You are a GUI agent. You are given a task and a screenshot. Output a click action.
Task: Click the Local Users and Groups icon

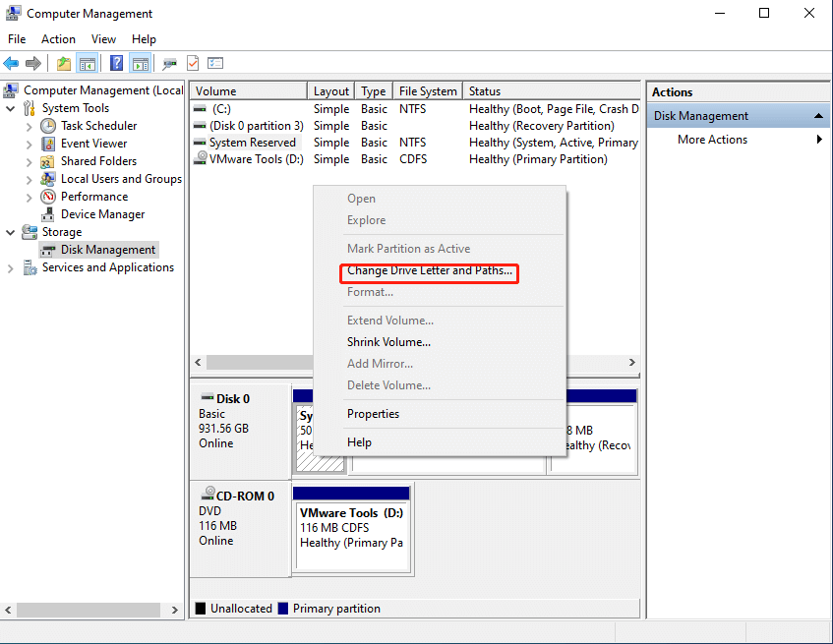48,179
